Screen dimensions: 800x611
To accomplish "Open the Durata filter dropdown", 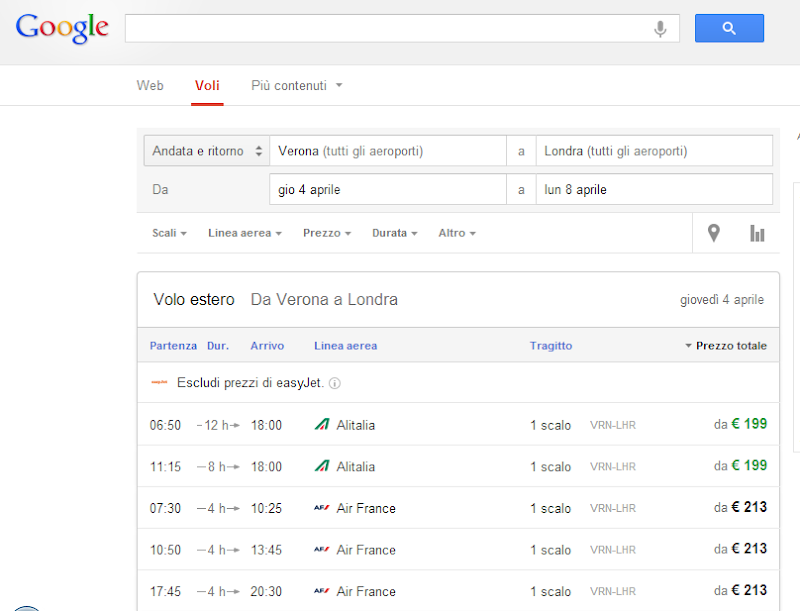I will 395,233.
